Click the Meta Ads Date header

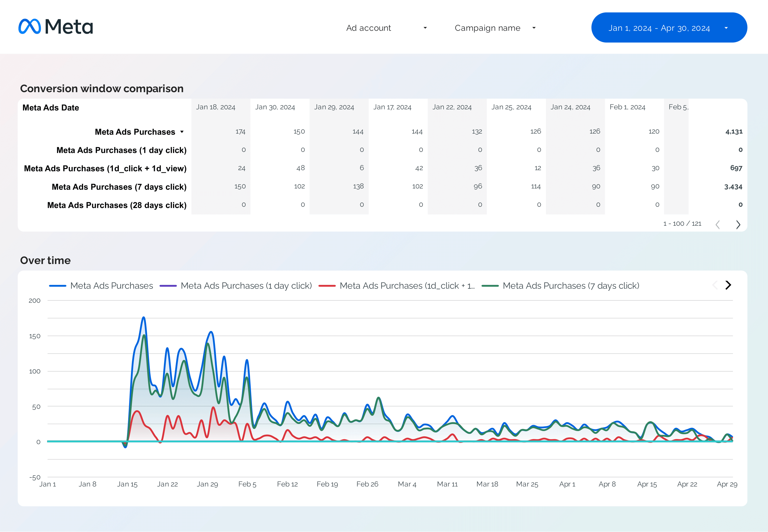point(51,108)
